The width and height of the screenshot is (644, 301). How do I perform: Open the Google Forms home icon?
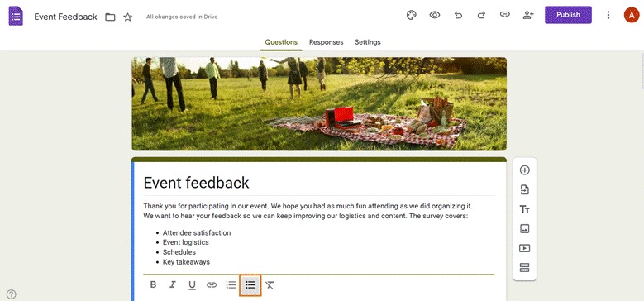(16, 16)
